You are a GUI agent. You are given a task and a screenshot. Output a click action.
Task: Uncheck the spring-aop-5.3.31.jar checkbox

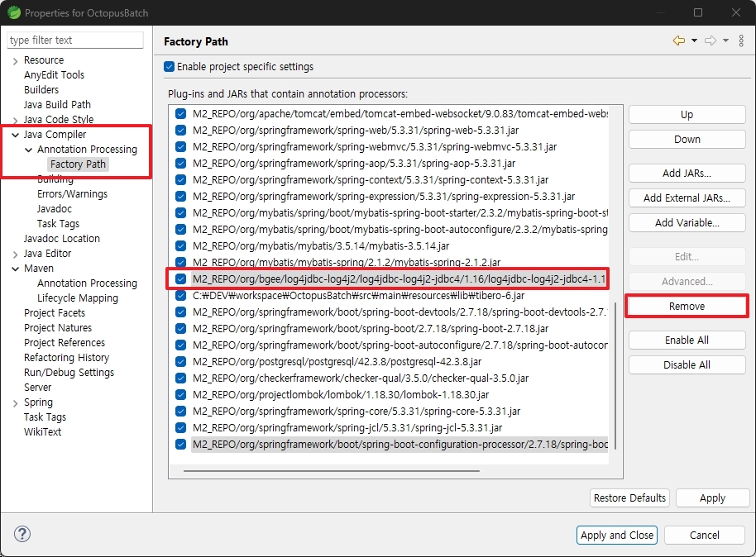click(x=181, y=164)
